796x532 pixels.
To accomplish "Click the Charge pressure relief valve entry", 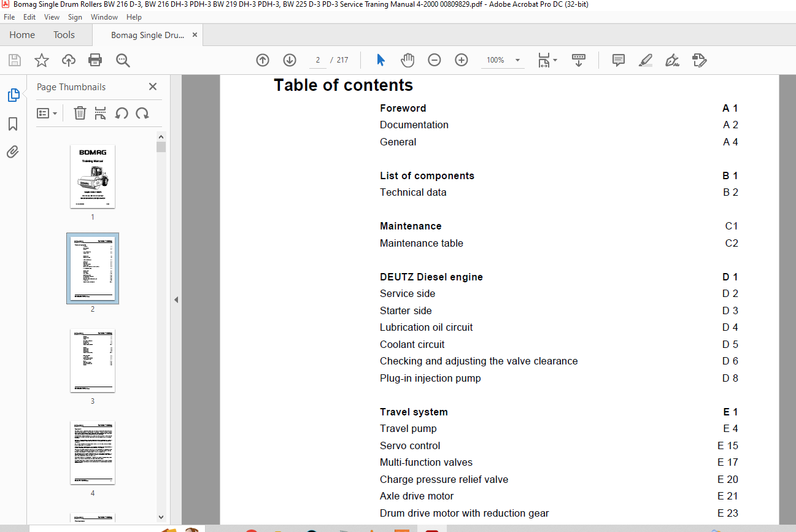I will [444, 479].
